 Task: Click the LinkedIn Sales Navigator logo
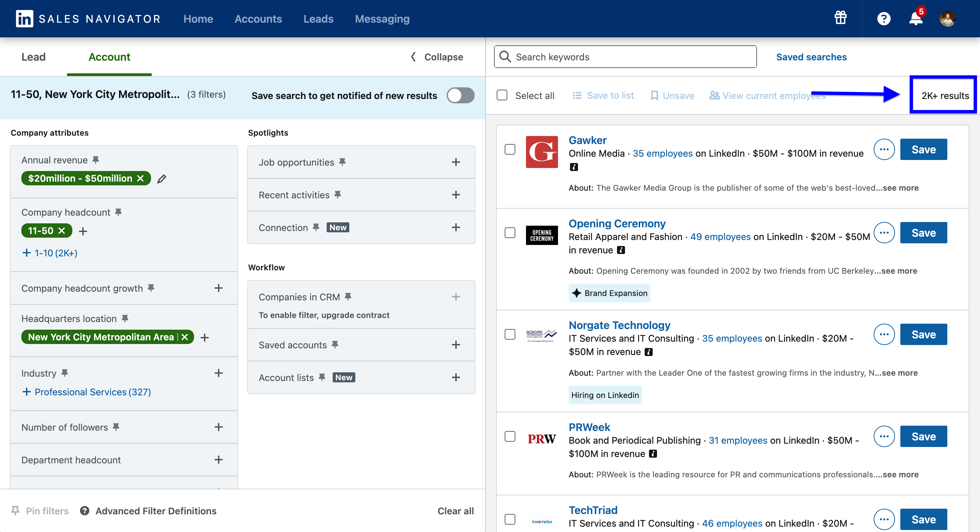[88, 19]
